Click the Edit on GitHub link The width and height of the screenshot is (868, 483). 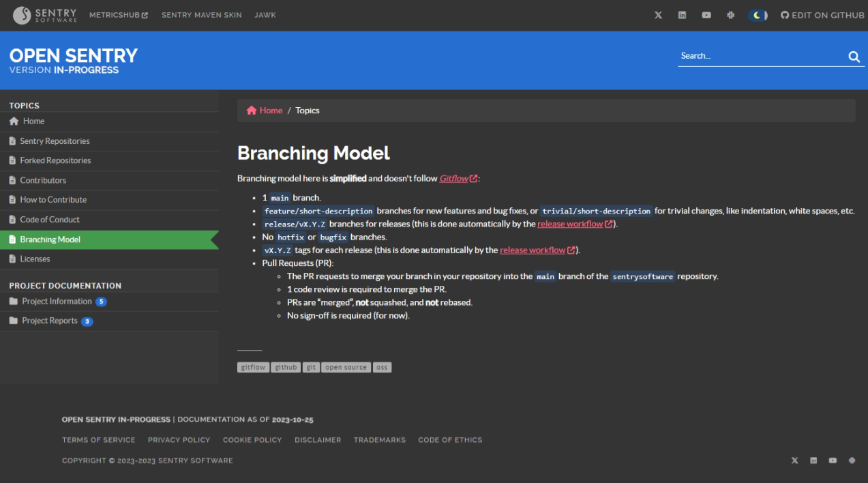coord(822,15)
